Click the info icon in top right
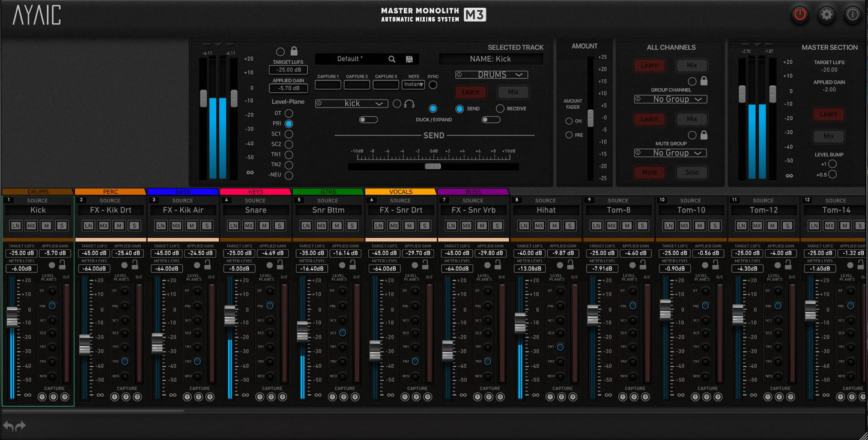This screenshot has width=868, height=440. (852, 14)
